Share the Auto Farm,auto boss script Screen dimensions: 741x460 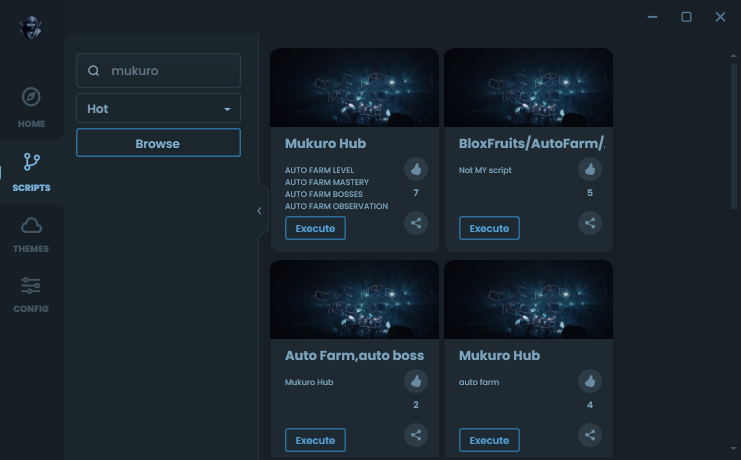pos(416,435)
